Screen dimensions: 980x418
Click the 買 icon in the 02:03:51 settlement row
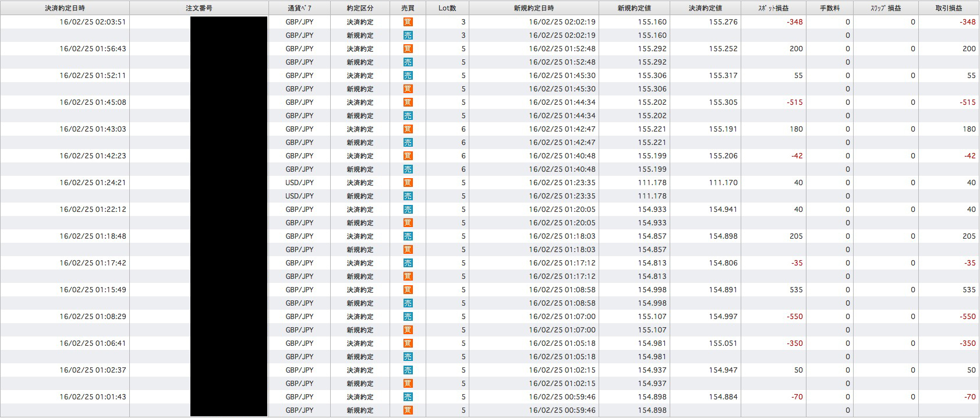[x=408, y=22]
